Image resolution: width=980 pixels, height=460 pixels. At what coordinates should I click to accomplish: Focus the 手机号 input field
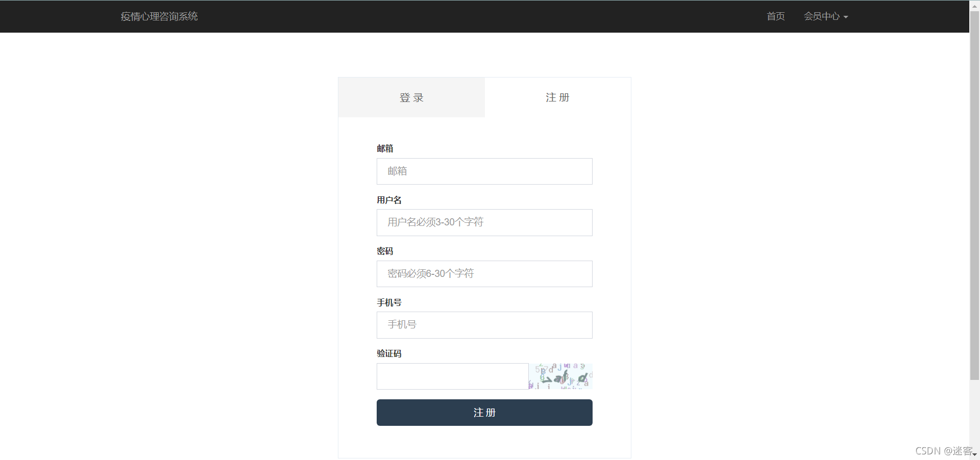click(484, 325)
